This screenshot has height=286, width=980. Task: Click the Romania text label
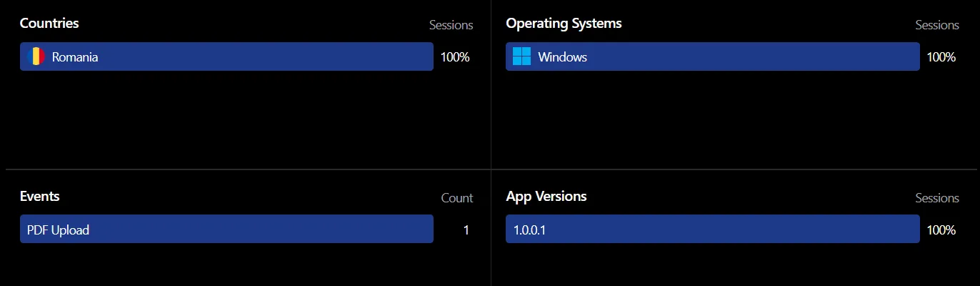pyautogui.click(x=75, y=57)
